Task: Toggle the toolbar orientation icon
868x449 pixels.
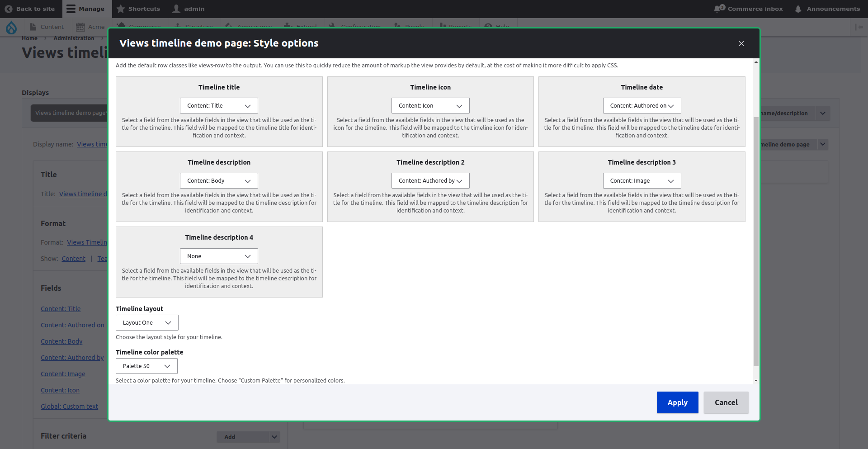Action: (x=859, y=27)
